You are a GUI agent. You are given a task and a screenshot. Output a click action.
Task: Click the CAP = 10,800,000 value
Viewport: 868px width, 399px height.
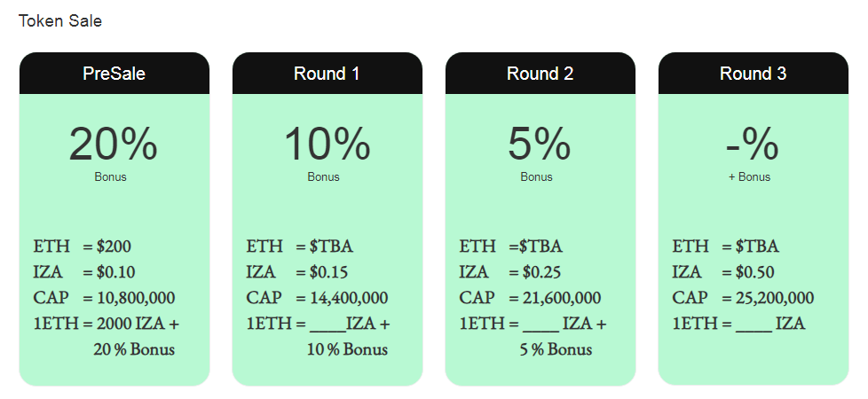tap(104, 298)
